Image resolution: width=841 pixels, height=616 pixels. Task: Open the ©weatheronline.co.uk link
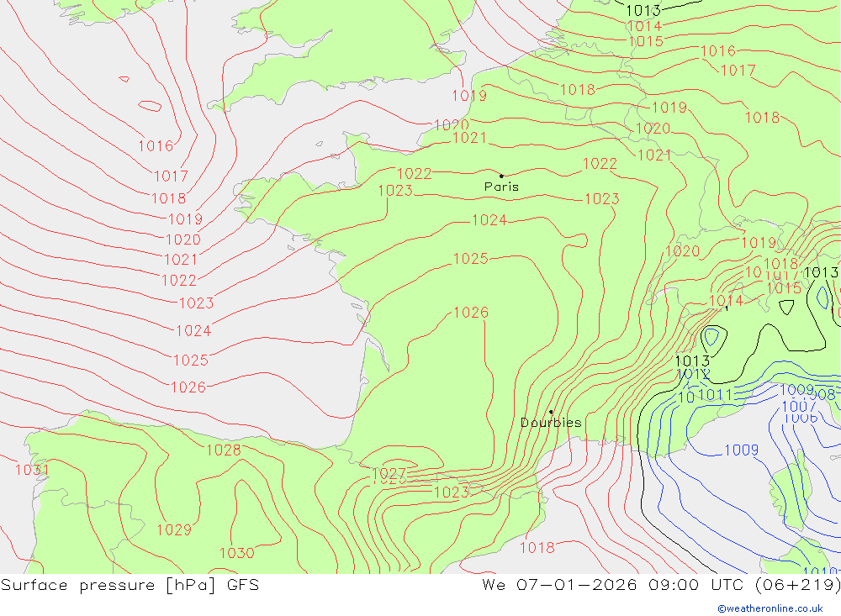coord(770,608)
